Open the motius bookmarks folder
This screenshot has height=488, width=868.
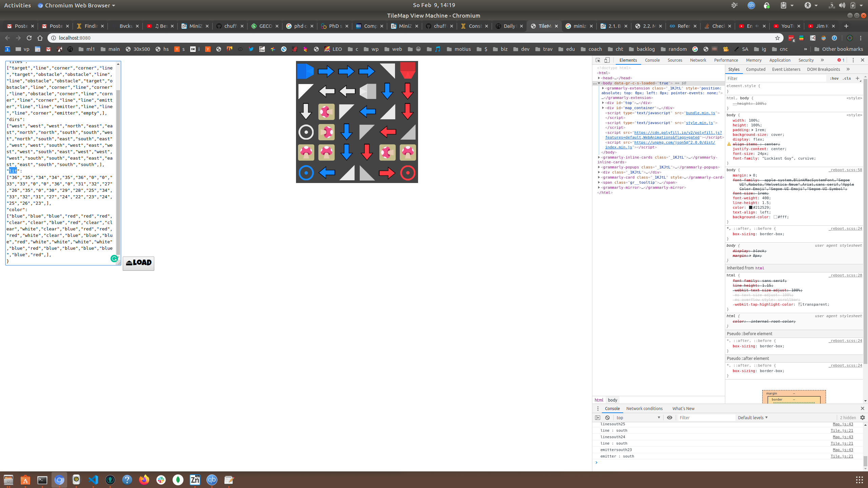(x=459, y=49)
